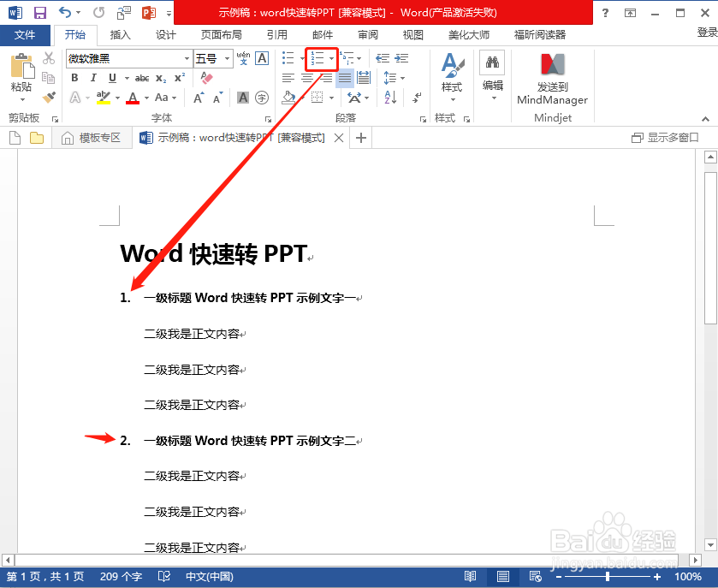Apply highlighted numbering list button
718x588 pixels.
pyautogui.click(x=318, y=57)
